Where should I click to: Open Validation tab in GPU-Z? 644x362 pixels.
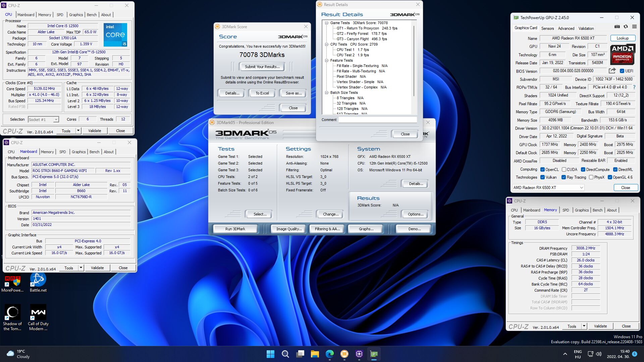586,28
